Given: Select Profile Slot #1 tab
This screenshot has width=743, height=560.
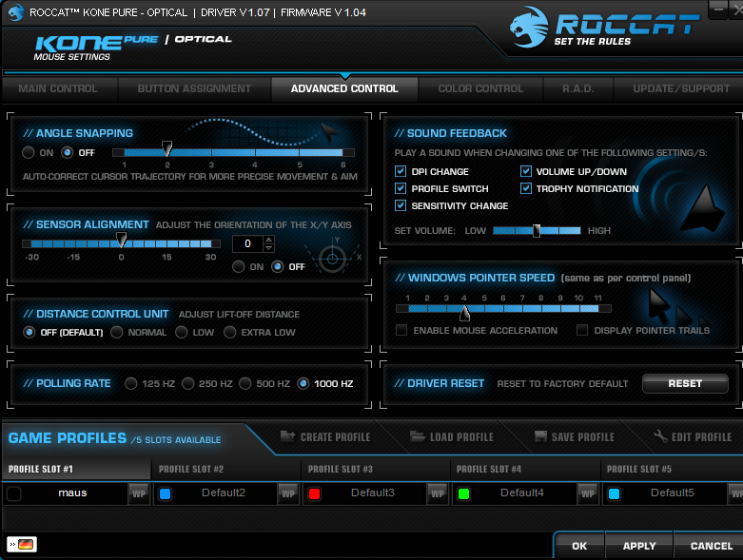Looking at the screenshot, I should point(76,469).
